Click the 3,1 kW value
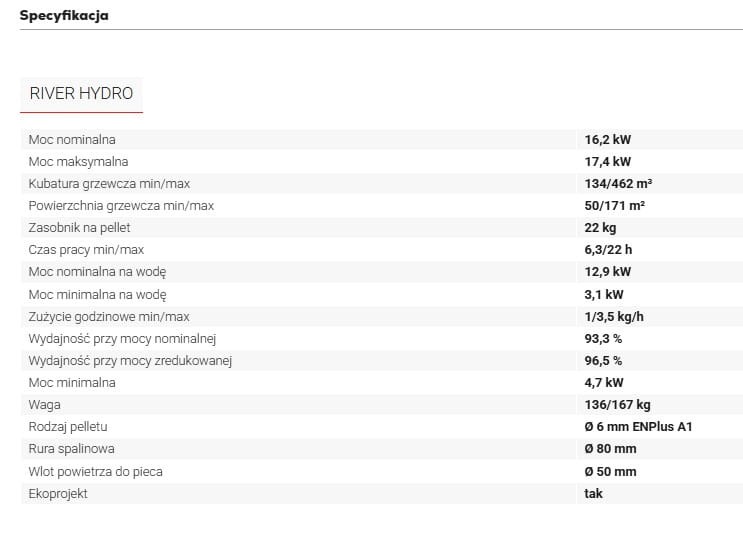This screenshot has height=555, width=743. click(x=604, y=295)
